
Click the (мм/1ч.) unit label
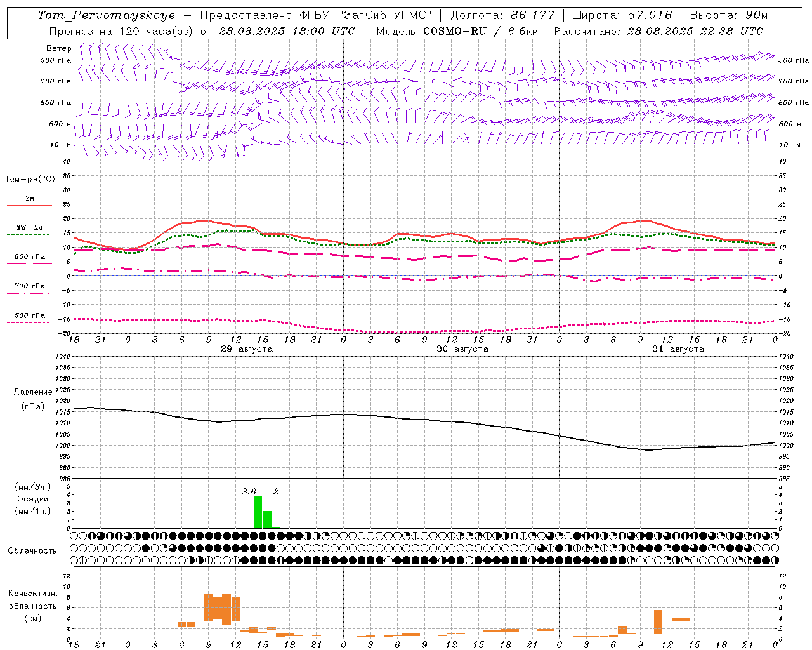pyautogui.click(x=33, y=511)
